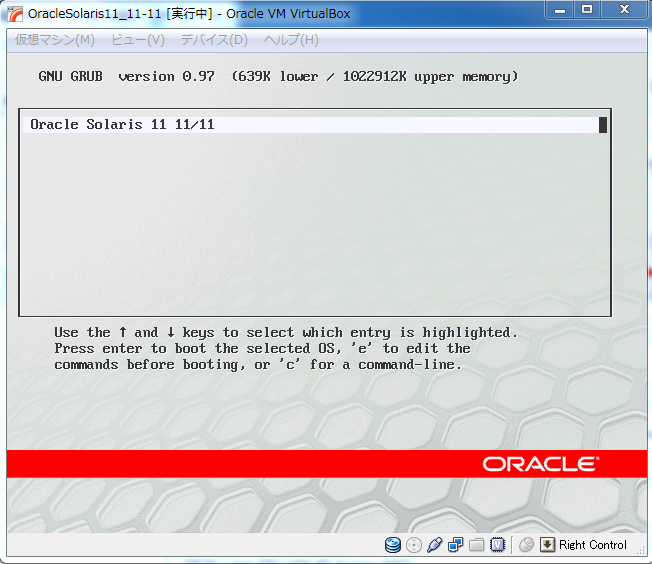Click the optical disc drive indicator
652x564 pixels.
click(x=414, y=545)
